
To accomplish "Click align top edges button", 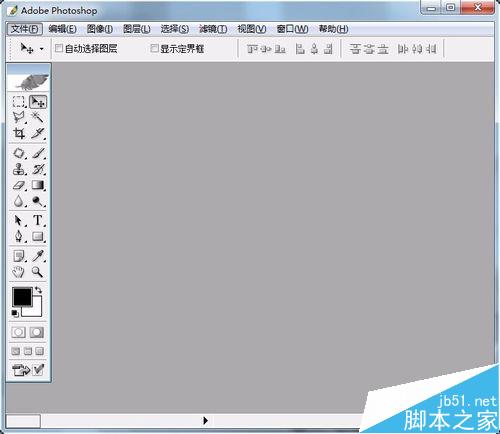I will [x=252, y=49].
